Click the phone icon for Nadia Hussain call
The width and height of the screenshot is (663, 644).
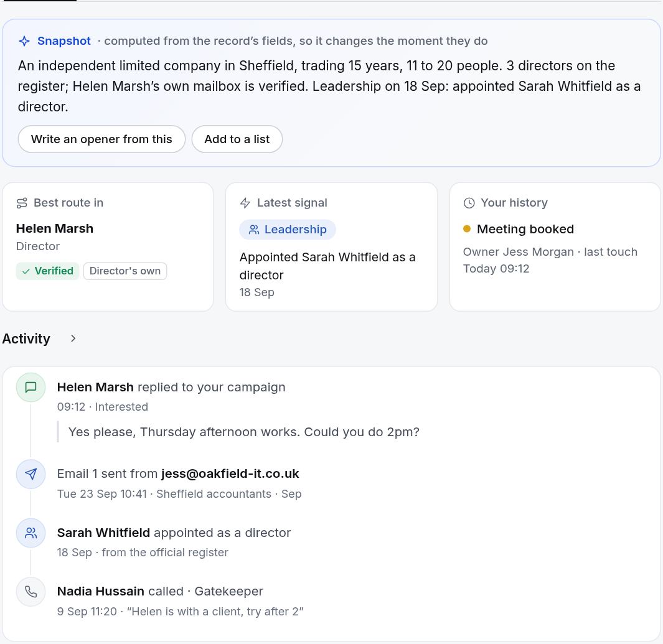pos(31,592)
